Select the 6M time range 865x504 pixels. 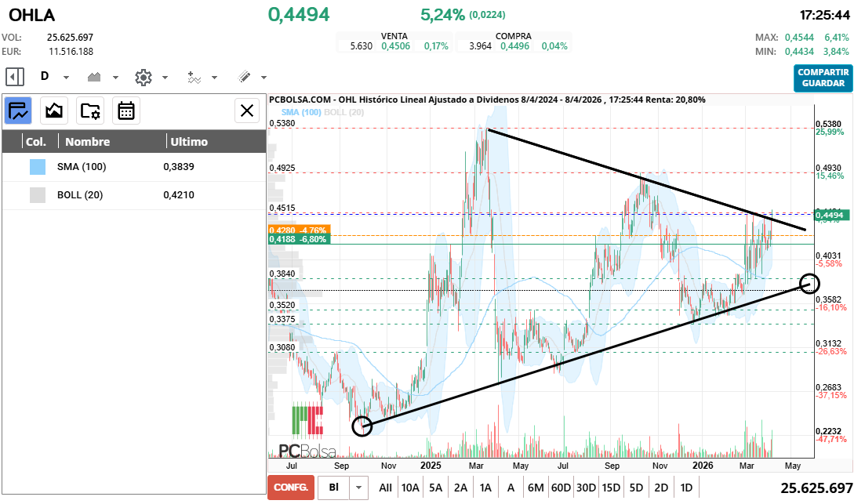[536, 488]
